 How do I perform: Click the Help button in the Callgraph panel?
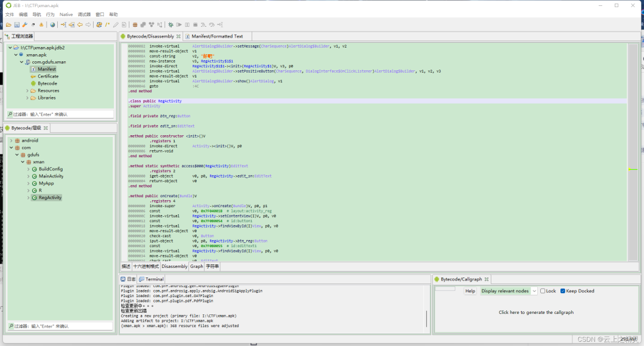pos(470,291)
